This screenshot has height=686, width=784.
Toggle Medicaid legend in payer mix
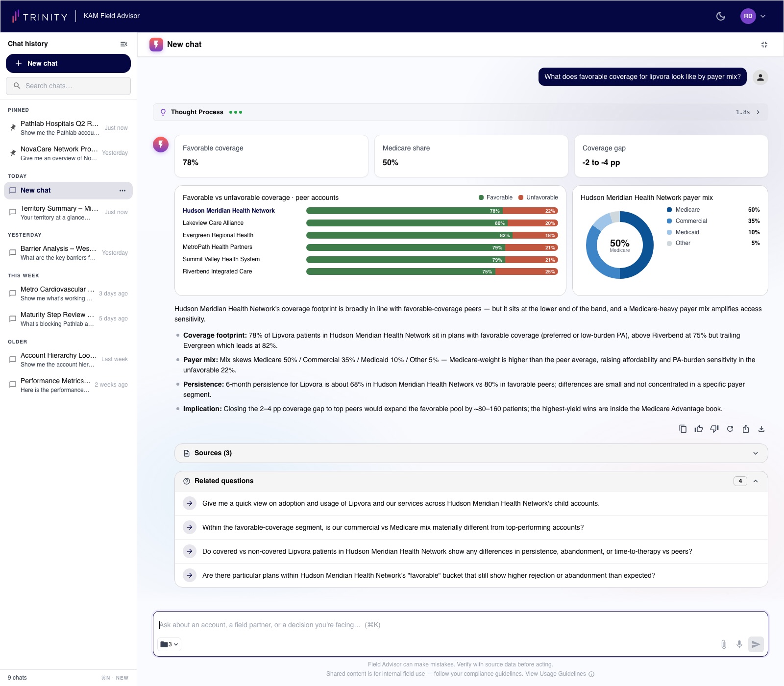tap(713, 232)
